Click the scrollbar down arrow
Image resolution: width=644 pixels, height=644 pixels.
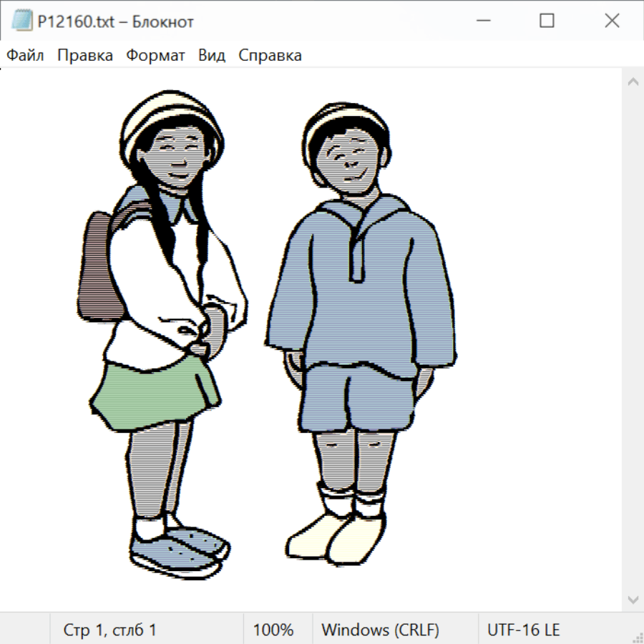(x=633, y=599)
